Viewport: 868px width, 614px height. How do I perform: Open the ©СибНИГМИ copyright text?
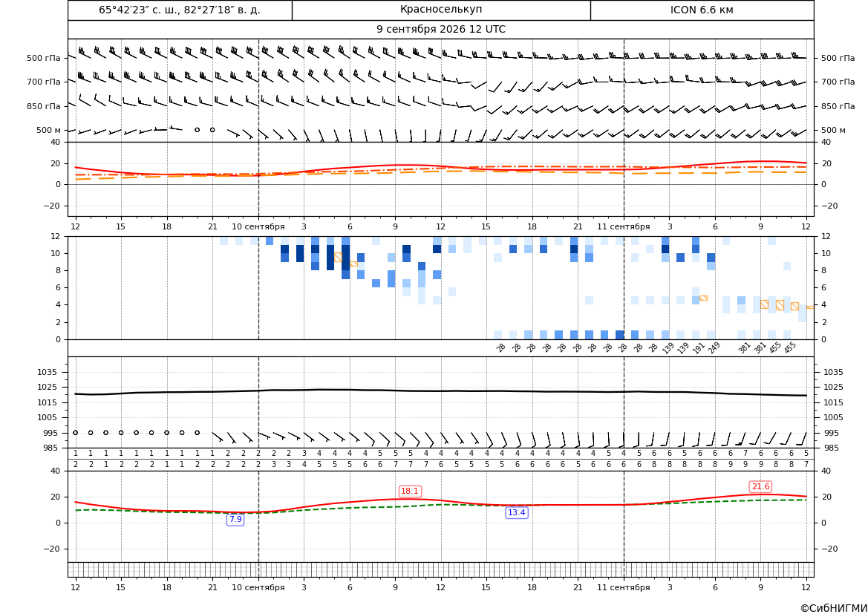(834, 608)
